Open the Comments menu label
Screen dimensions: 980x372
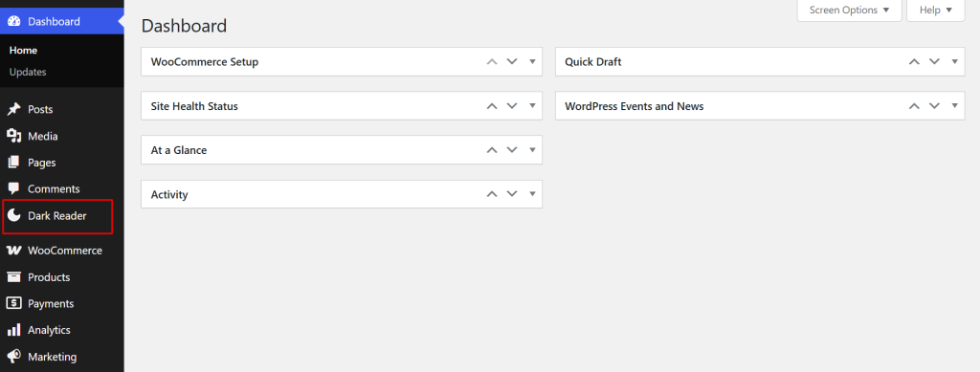[x=54, y=188]
